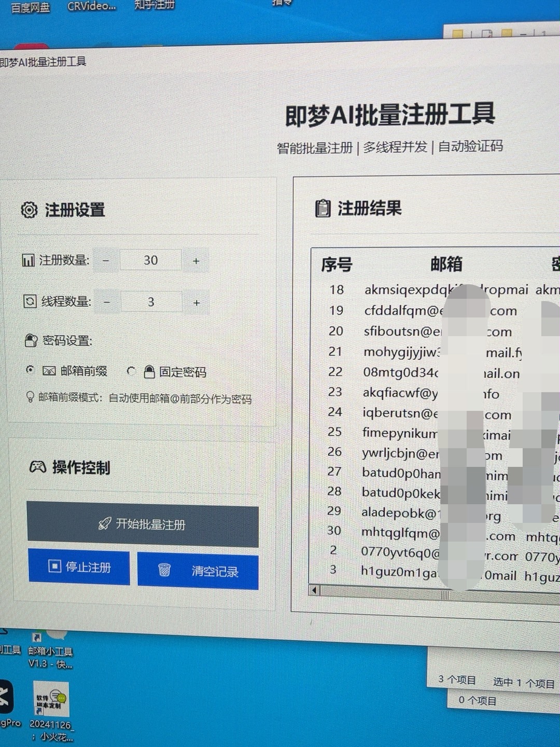Click the horizontal scrollbar thumb in results table

click(x=444, y=595)
